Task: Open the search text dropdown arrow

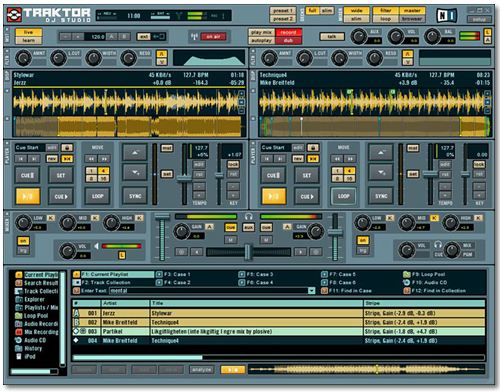Action: [311, 290]
